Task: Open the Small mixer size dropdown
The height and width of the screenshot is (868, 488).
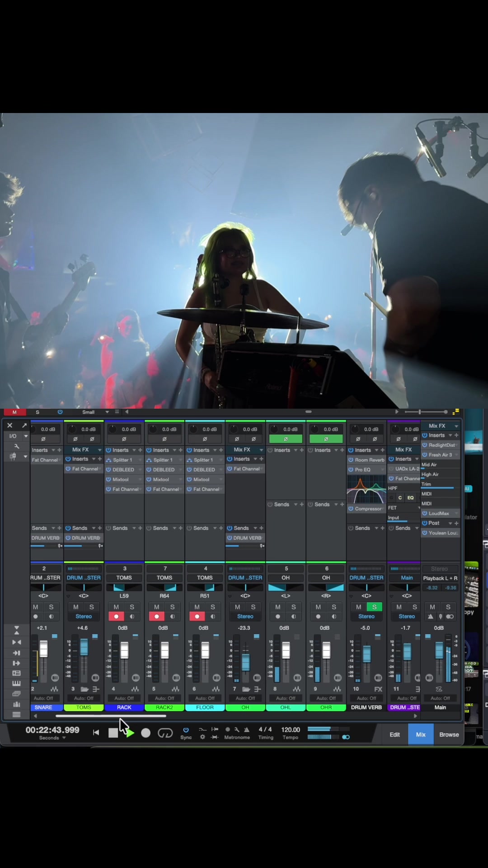Action: (x=95, y=412)
